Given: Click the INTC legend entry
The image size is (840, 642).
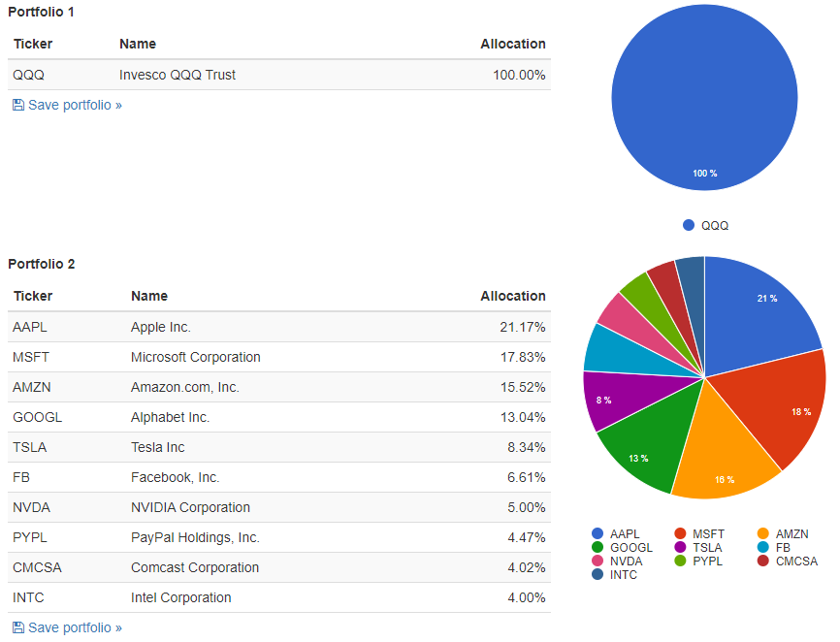Looking at the screenshot, I should pyautogui.click(x=614, y=574).
